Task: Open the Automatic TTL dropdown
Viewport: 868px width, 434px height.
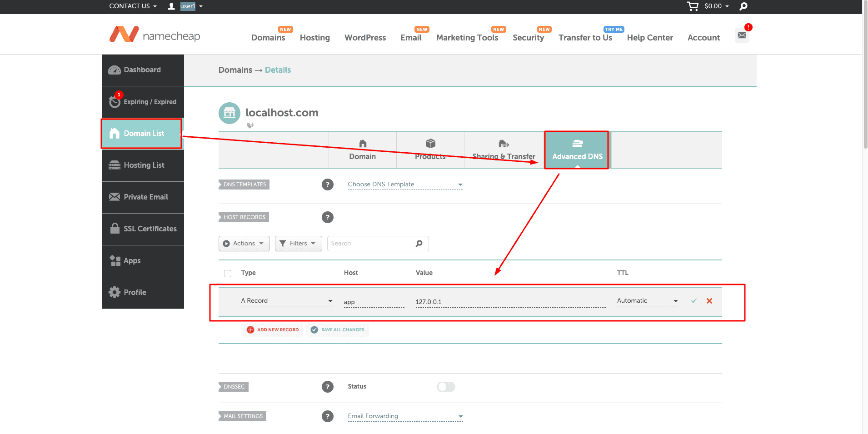Action: [648, 301]
